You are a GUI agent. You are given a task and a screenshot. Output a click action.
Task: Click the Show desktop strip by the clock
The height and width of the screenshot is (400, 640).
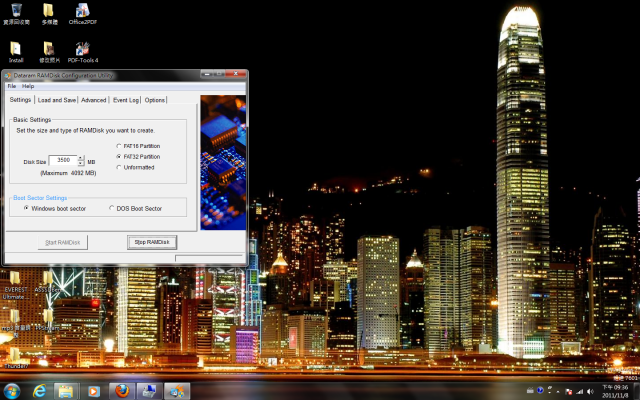point(637,391)
